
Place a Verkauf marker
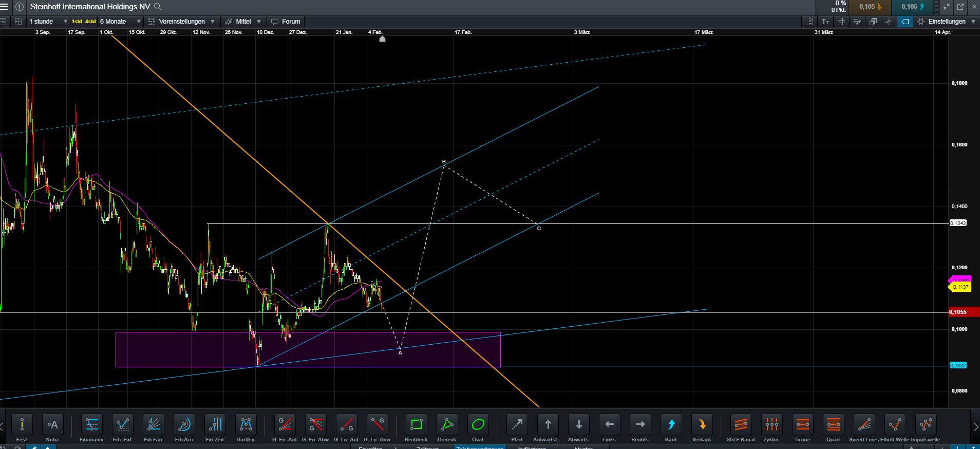pos(702,425)
